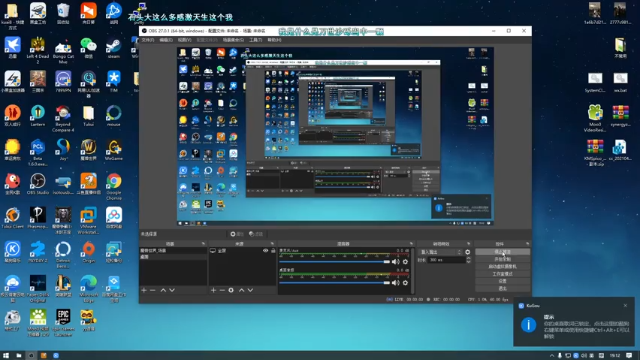Viewport: 640px width, 360px height.
Task: Click the blue info icon in the notification
Action: pos(529,325)
